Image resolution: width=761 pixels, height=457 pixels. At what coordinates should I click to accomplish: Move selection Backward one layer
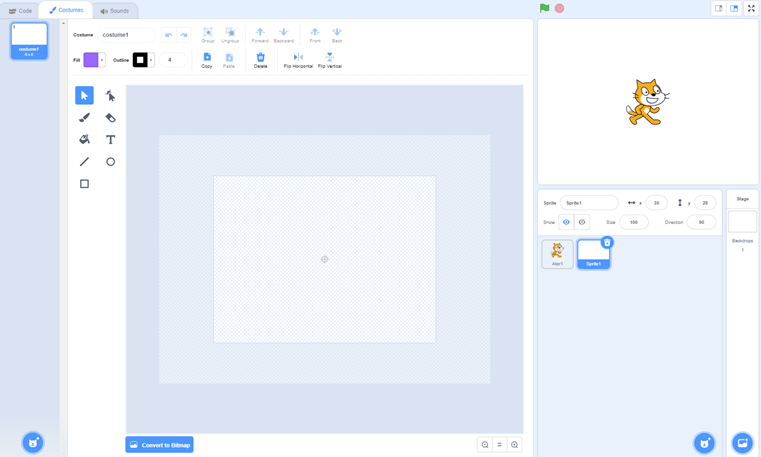[x=283, y=35]
